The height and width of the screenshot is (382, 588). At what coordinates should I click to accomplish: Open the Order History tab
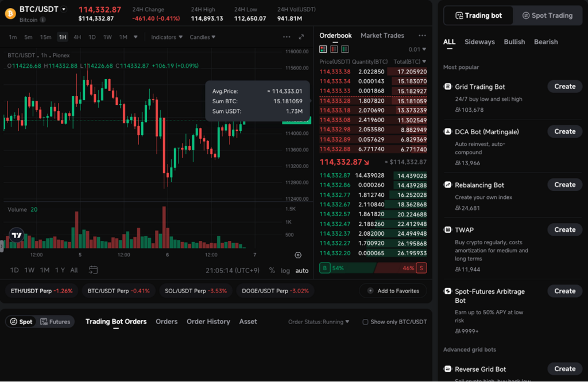(x=208, y=322)
